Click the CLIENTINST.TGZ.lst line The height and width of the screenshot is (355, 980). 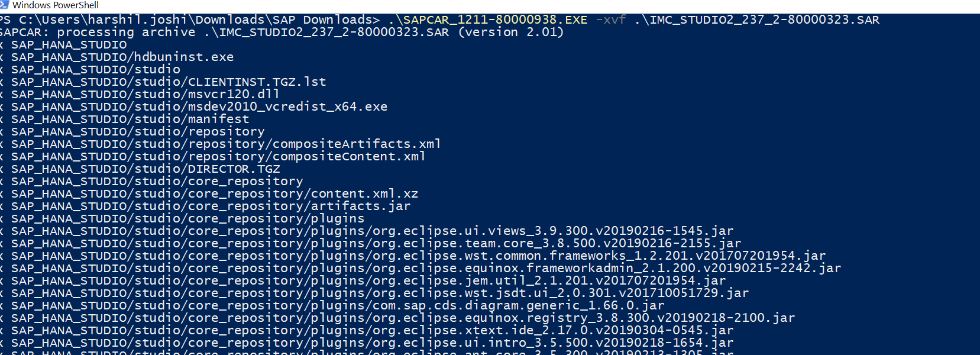169,82
